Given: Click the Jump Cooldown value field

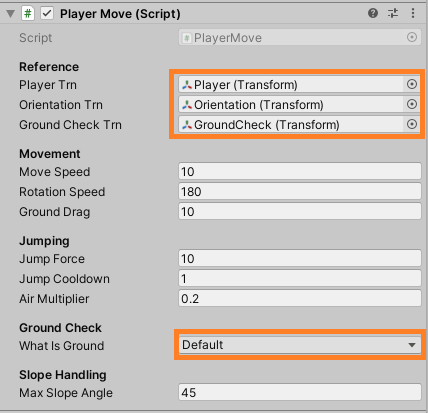Looking at the screenshot, I should [300, 279].
